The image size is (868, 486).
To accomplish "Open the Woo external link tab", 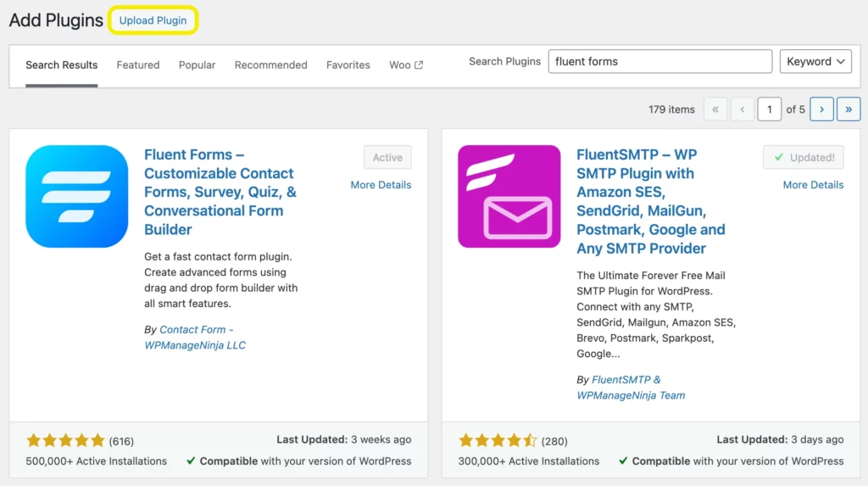I will click(x=406, y=64).
